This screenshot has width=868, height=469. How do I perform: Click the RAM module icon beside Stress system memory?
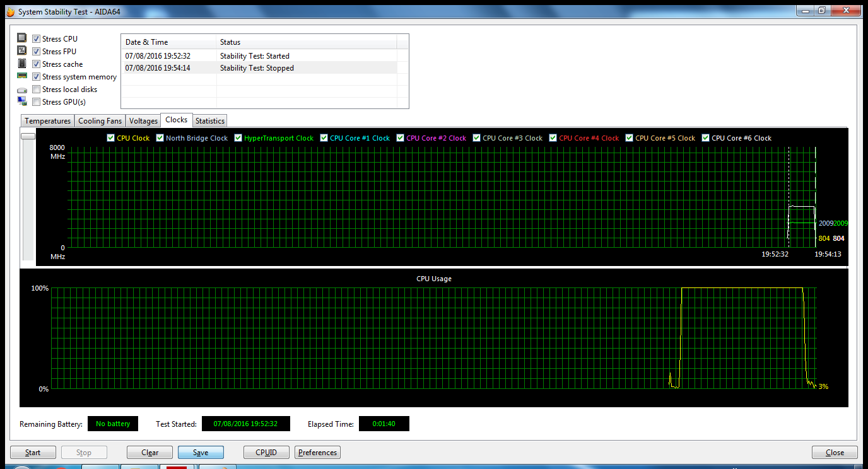[x=22, y=76]
